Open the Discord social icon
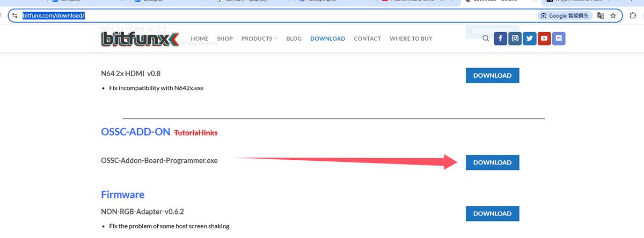The height and width of the screenshot is (238, 644). (x=559, y=39)
